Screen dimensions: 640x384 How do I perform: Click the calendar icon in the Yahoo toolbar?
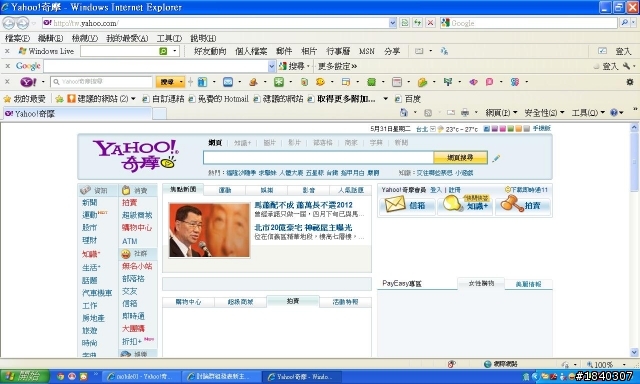coord(397,82)
